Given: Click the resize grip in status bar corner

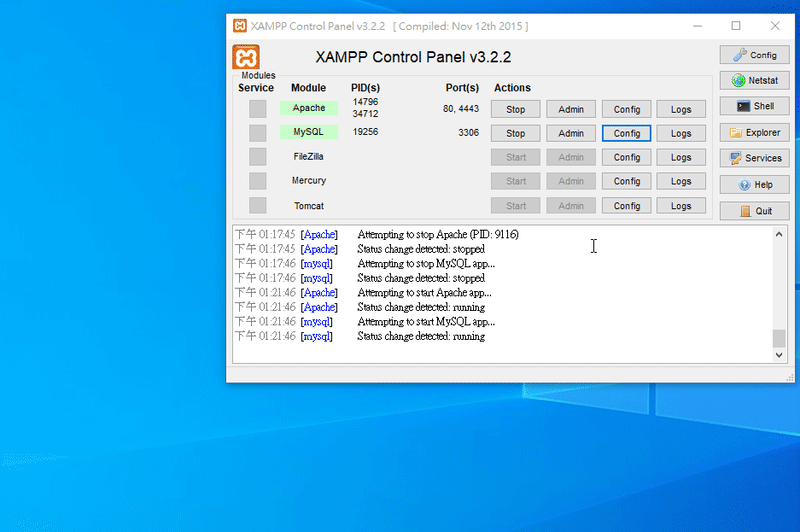Looking at the screenshot, I should coord(790,377).
